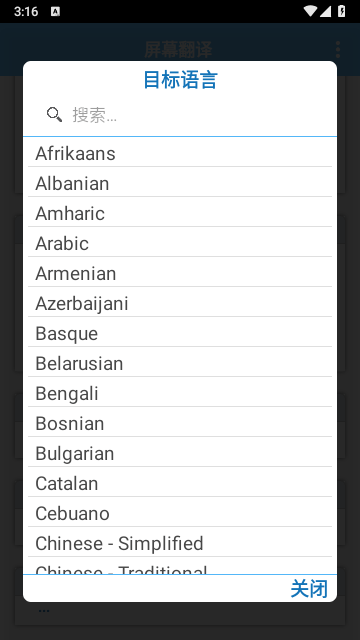Select Basque language option

[180, 333]
